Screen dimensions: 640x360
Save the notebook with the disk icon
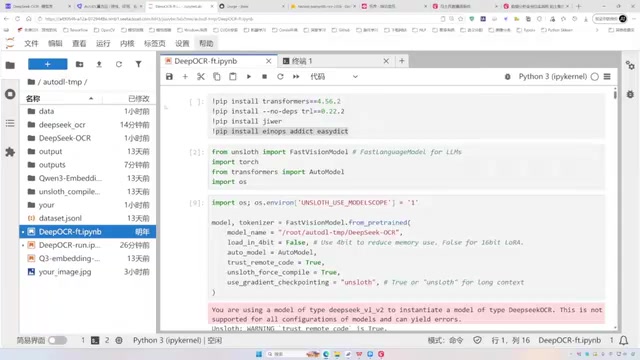click(169, 77)
